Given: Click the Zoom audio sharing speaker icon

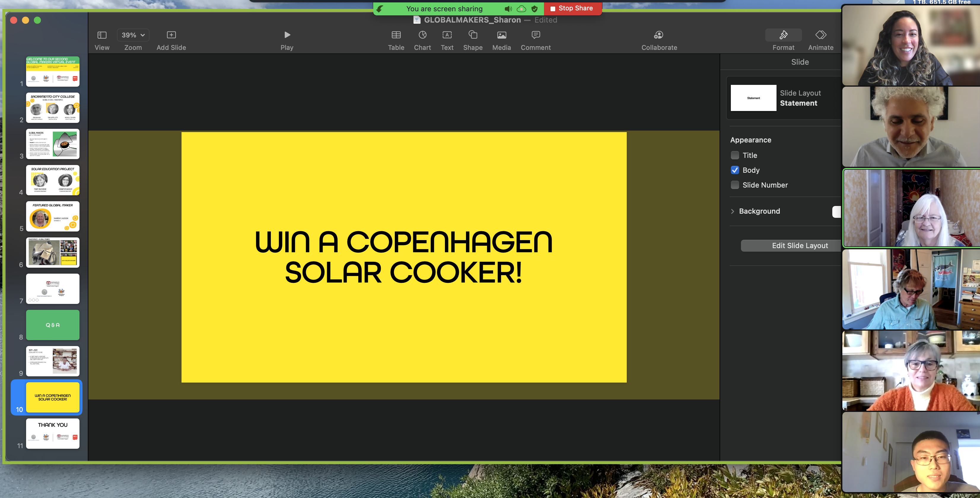Looking at the screenshot, I should point(508,9).
